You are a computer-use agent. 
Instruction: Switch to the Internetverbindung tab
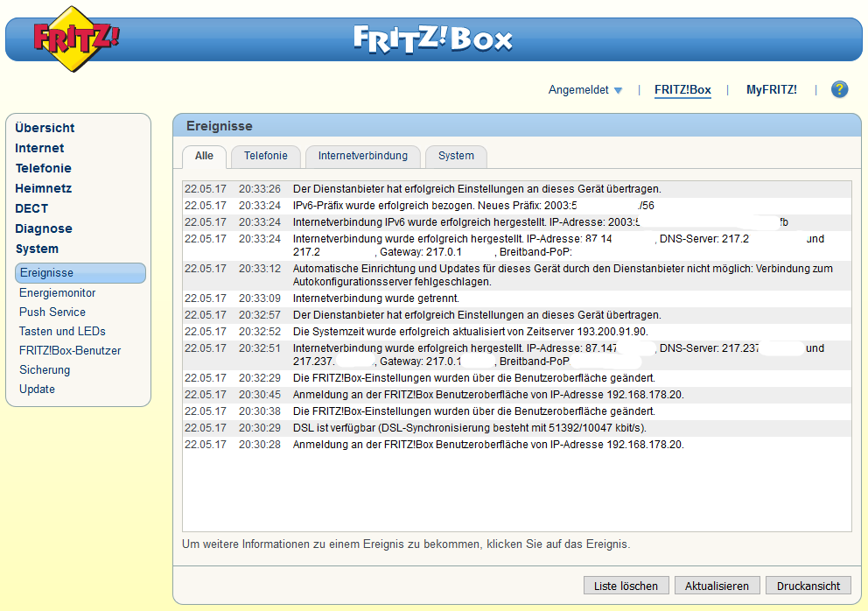pos(362,156)
